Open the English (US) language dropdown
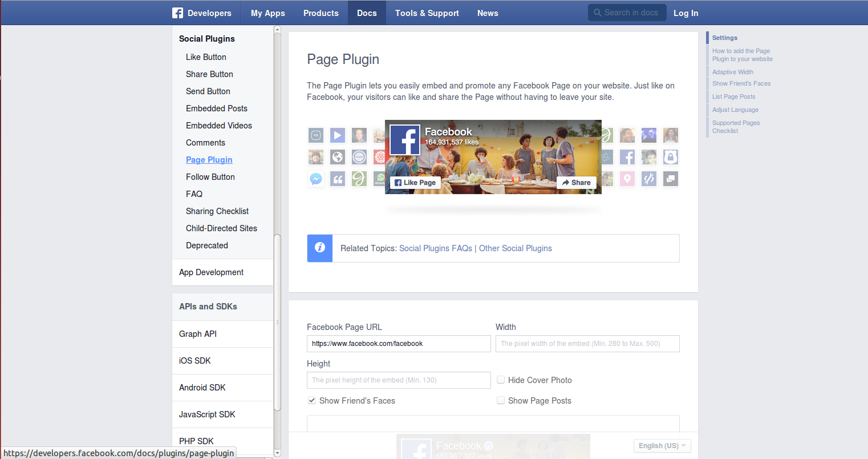 (662, 446)
